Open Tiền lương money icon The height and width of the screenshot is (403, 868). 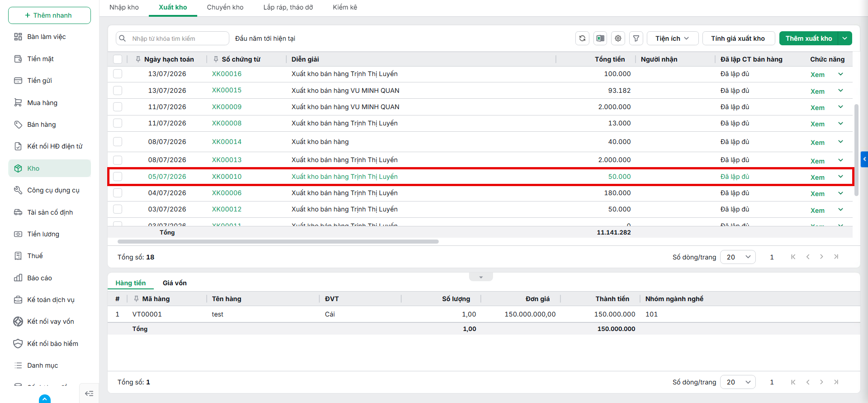18,234
